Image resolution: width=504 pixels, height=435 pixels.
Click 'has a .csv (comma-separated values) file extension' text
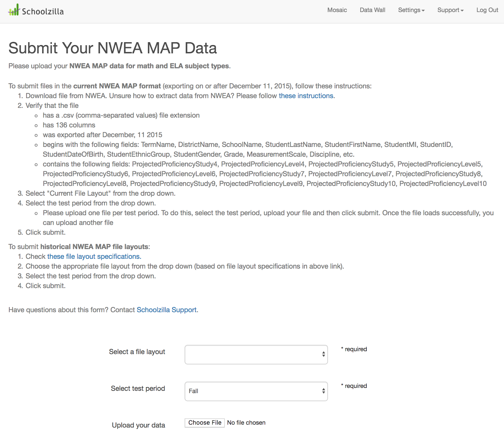pyautogui.click(x=121, y=115)
